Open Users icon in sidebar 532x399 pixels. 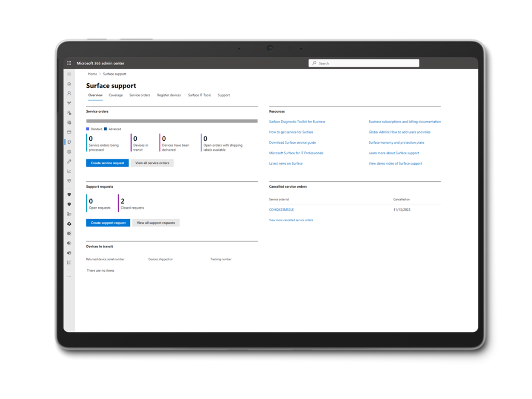[69, 94]
